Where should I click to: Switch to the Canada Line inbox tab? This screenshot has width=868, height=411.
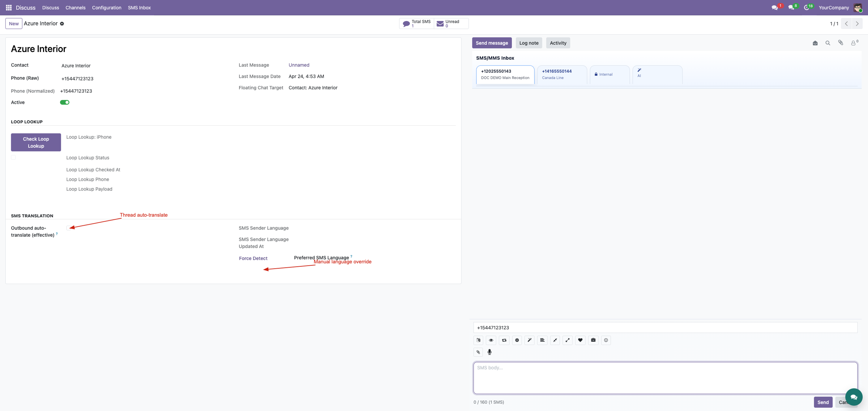coord(562,74)
